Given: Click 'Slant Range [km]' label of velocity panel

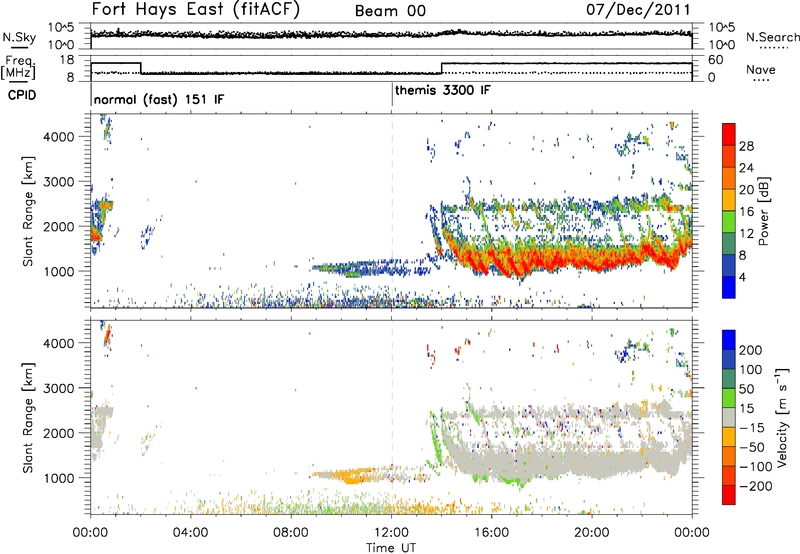Looking at the screenshot, I should (x=28, y=418).
